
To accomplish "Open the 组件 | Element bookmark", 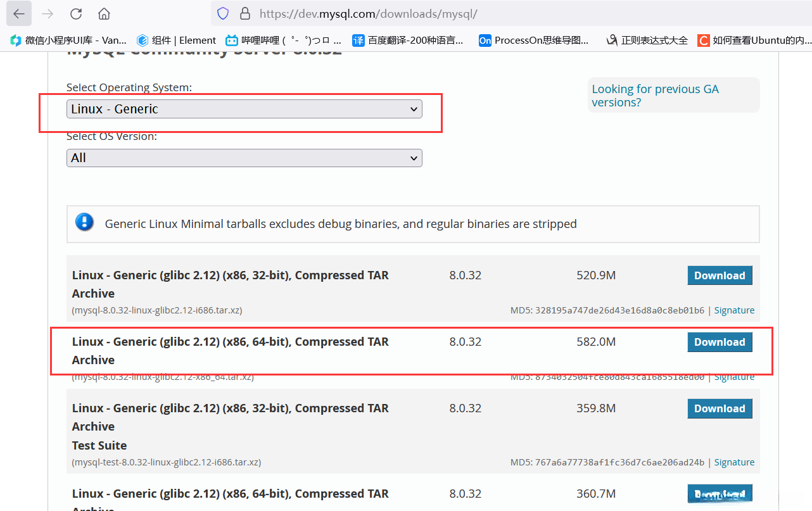I will pyautogui.click(x=177, y=41).
